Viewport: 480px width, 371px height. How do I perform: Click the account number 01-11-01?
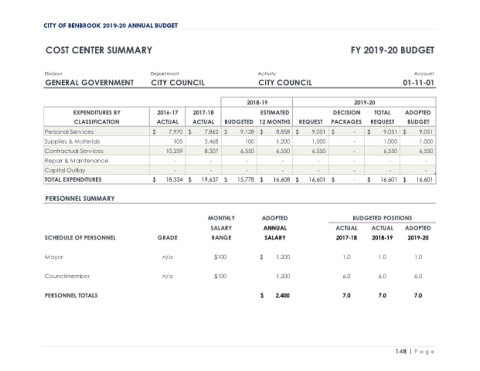[x=418, y=83]
